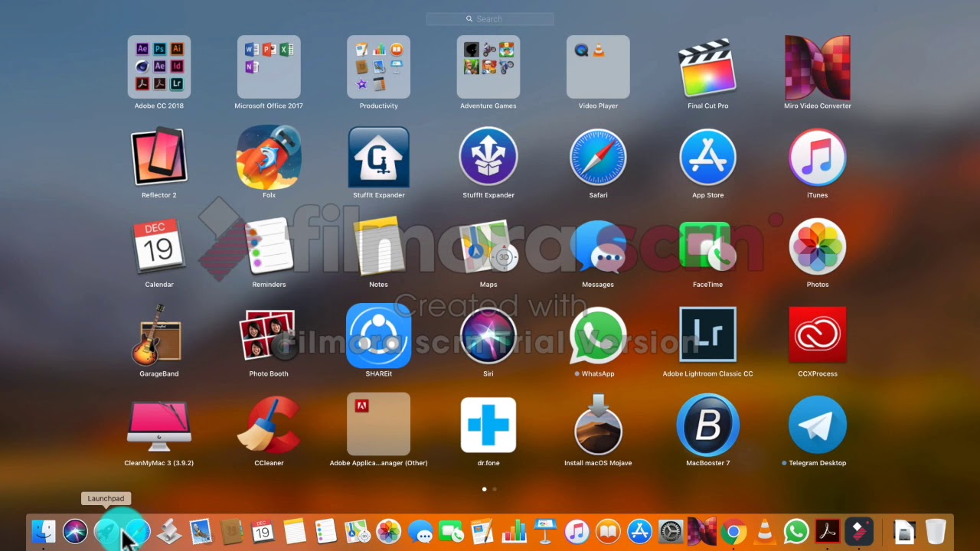Viewport: 980px width, 551px height.
Task: Open StuffIt Expander with the round purple icon
Action: [488, 157]
